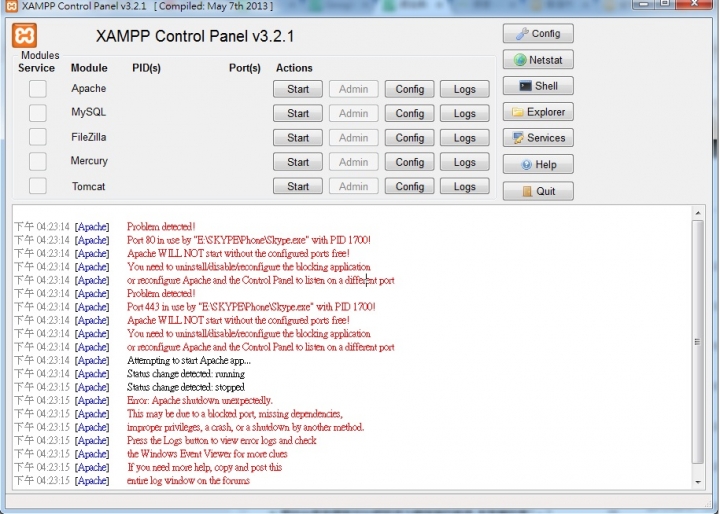Click 'This may be due to a blocked port' line
720x514 pixels.
235,413
